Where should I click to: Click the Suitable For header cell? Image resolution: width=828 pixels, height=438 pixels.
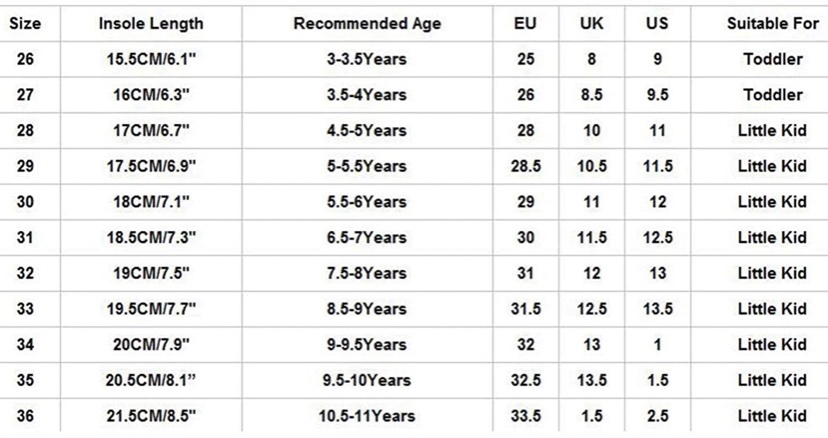[773, 24]
